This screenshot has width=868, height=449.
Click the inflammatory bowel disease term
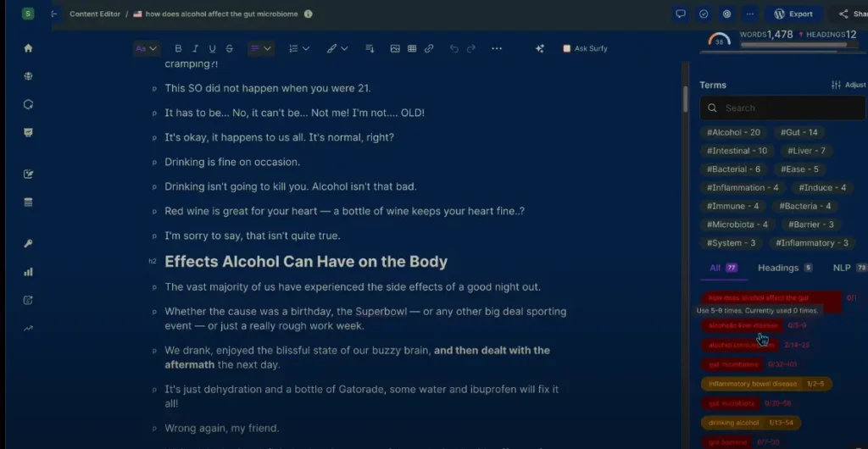(x=766, y=384)
